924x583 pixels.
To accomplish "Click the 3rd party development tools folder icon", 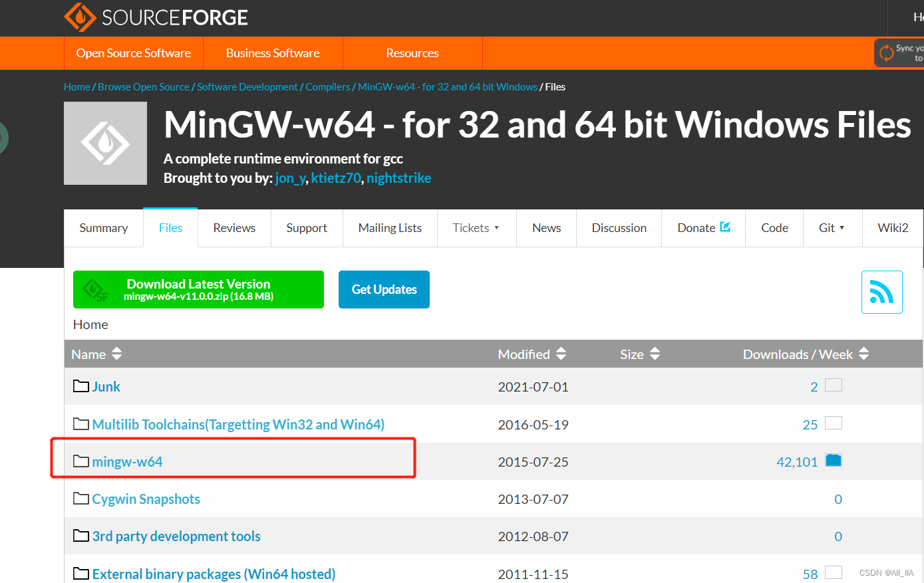I will (81, 536).
